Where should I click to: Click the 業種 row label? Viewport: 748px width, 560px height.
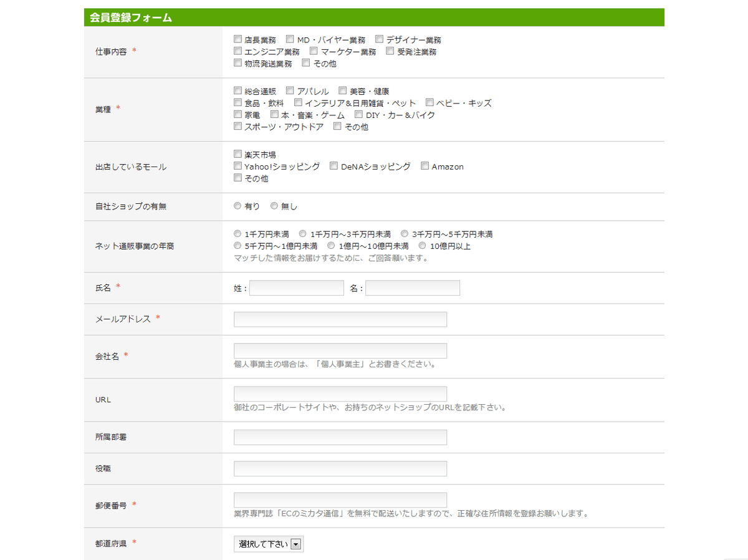[103, 109]
